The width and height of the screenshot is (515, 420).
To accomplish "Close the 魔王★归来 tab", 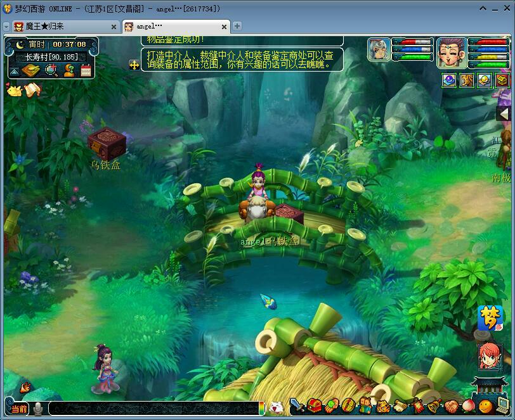I will coord(114,27).
